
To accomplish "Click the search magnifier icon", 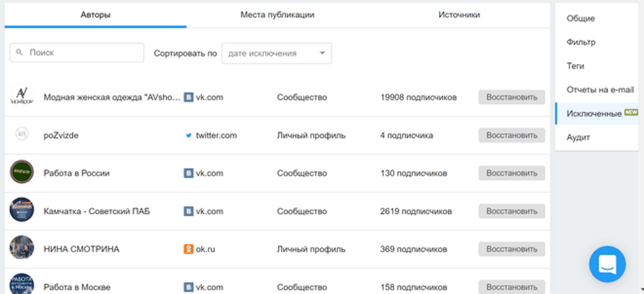I will [x=18, y=53].
